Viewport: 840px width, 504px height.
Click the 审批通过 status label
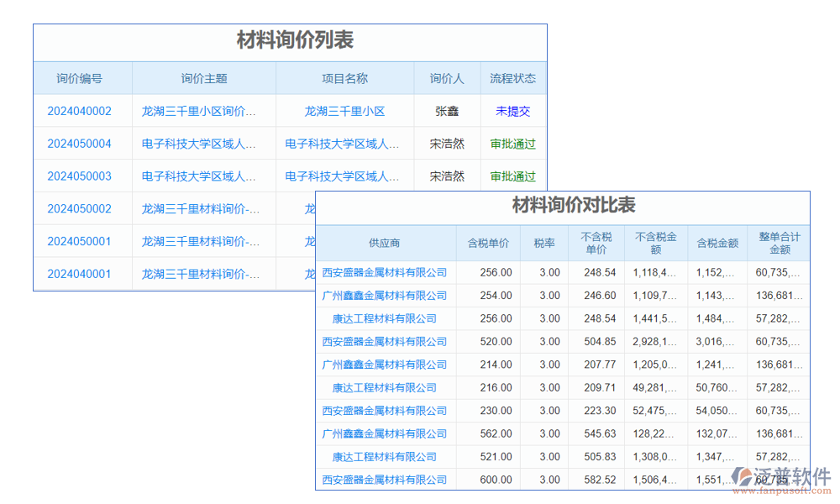[512, 143]
